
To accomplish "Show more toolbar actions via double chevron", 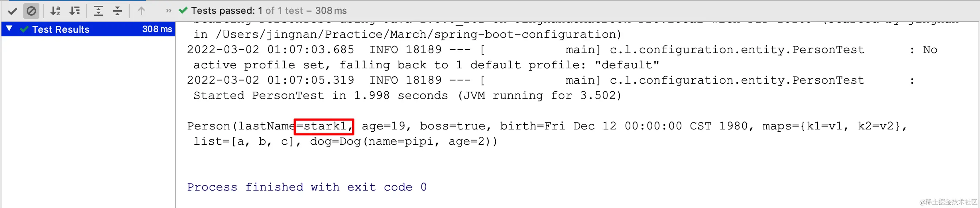I will (168, 11).
